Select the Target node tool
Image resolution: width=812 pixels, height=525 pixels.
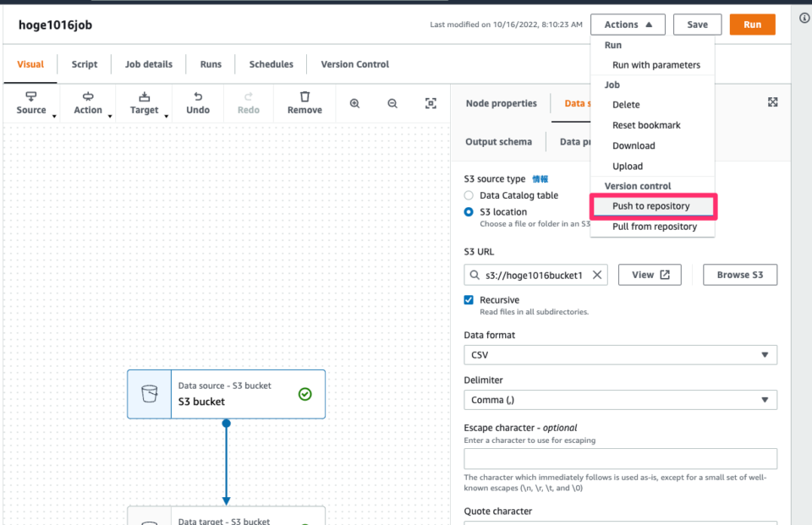coord(144,103)
